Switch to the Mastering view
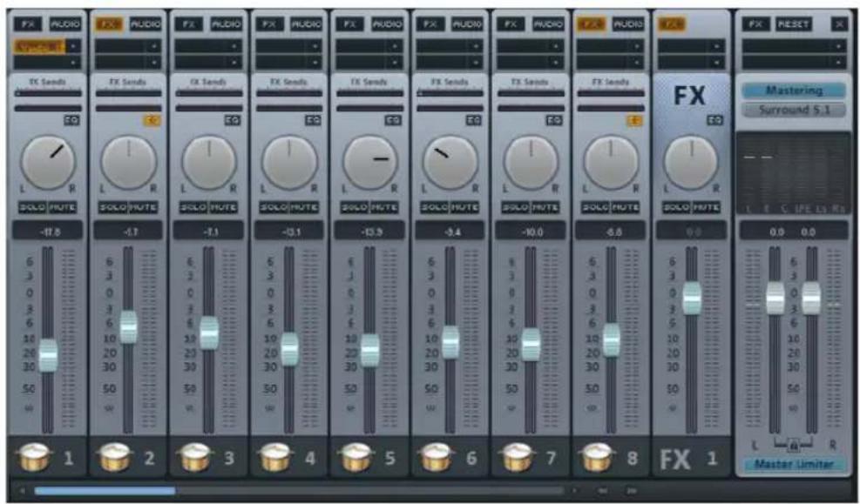Viewport: 860px width, 504px height. [x=796, y=90]
